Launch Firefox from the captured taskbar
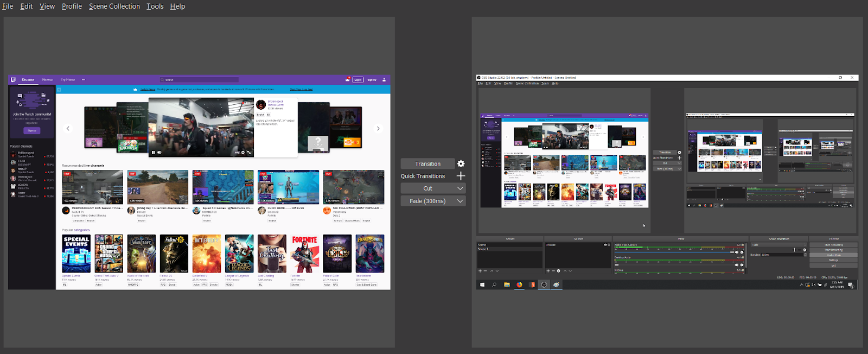This screenshot has height=354, width=868. point(519,285)
